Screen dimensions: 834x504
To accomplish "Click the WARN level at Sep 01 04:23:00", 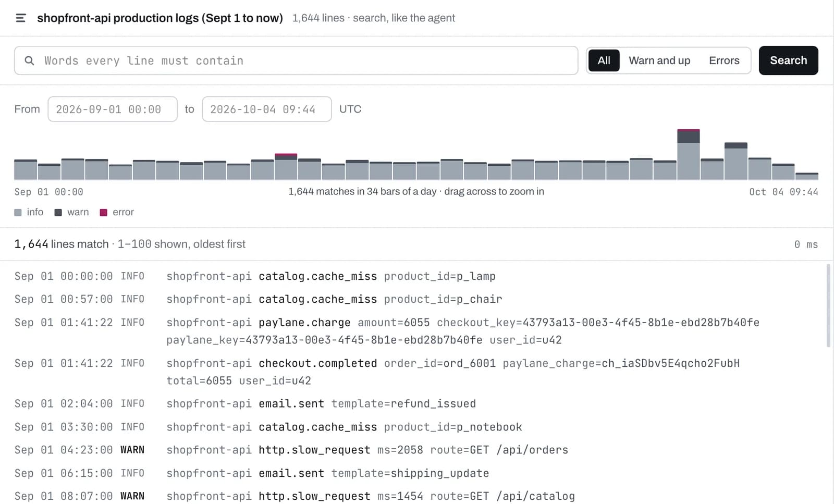I will point(132,450).
